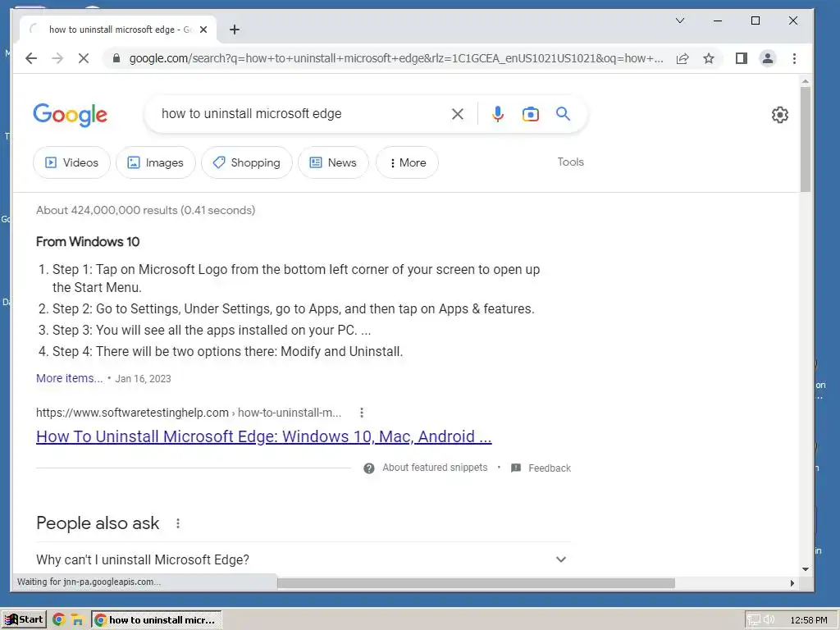Expand 'Why can't I uninstall Microsoft Edge?'
840x630 pixels.
coord(304,559)
